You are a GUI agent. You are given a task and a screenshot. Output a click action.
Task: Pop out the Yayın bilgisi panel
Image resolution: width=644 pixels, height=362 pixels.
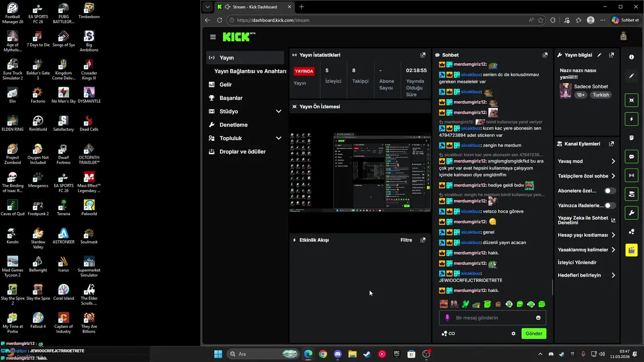point(611,55)
